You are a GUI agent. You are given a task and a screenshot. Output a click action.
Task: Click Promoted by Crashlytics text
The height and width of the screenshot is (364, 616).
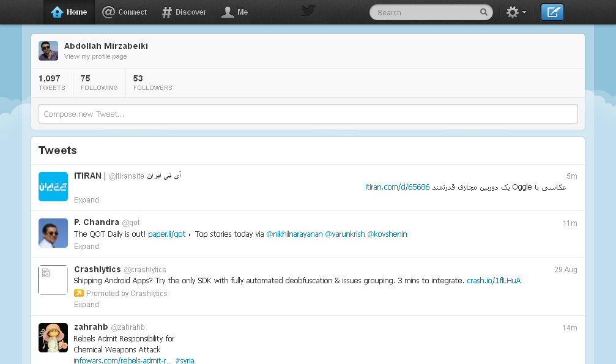[127, 294]
